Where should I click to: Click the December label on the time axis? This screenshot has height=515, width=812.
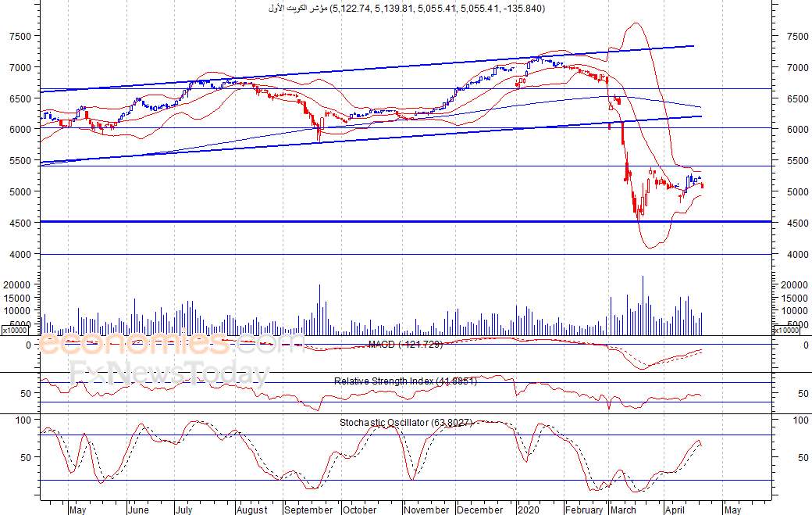[480, 510]
